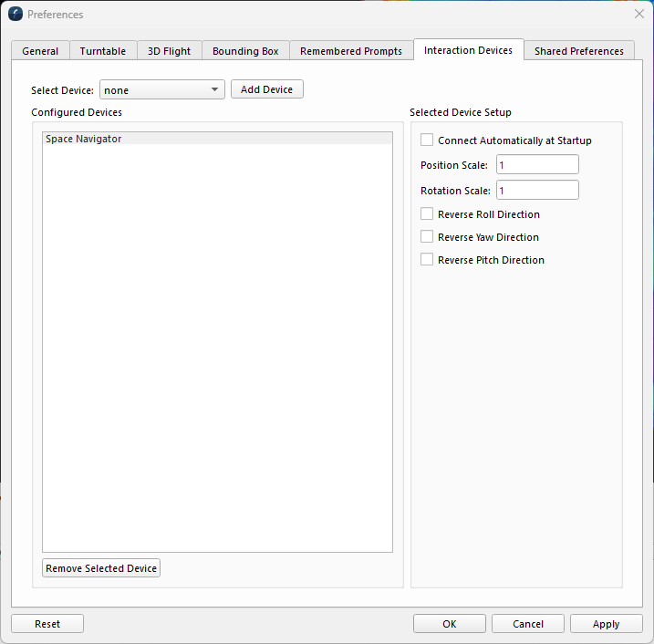The height and width of the screenshot is (644, 654).
Task: Close the Preferences dialog
Action: [x=639, y=14]
